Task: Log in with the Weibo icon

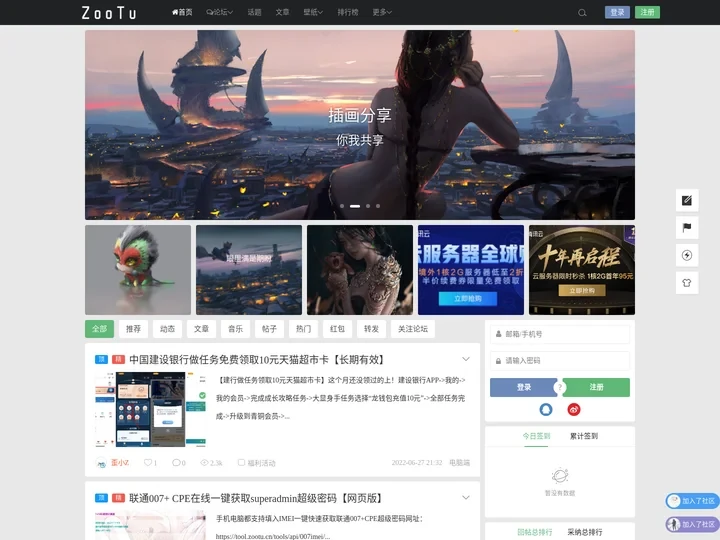Action: [x=574, y=409]
